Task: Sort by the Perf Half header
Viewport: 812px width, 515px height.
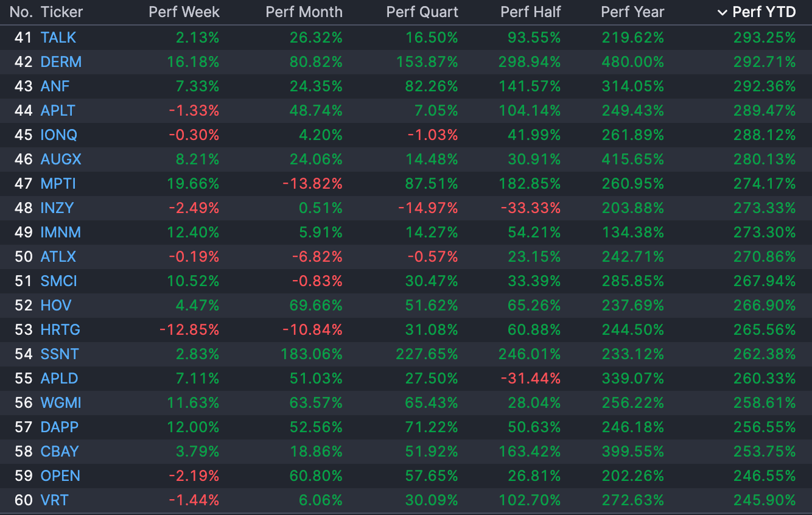Action: (x=531, y=12)
